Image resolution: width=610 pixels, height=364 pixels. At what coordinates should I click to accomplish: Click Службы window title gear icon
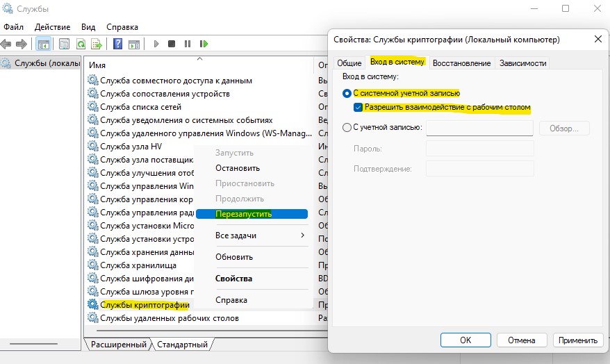click(x=8, y=8)
